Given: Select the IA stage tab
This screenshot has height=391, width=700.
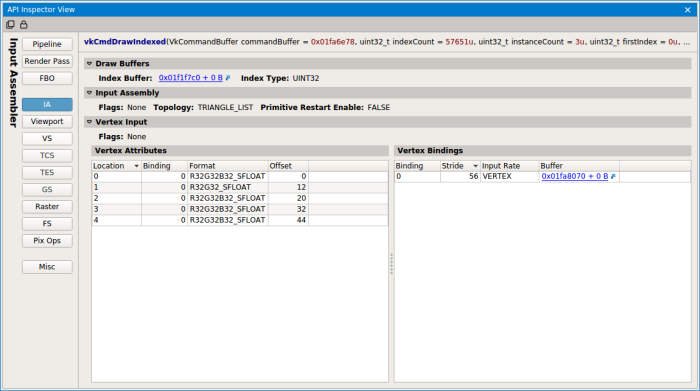Looking at the screenshot, I should pos(47,104).
